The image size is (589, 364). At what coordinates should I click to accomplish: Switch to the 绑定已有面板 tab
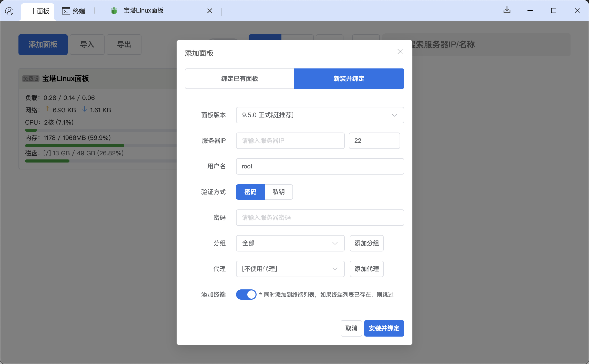point(239,79)
